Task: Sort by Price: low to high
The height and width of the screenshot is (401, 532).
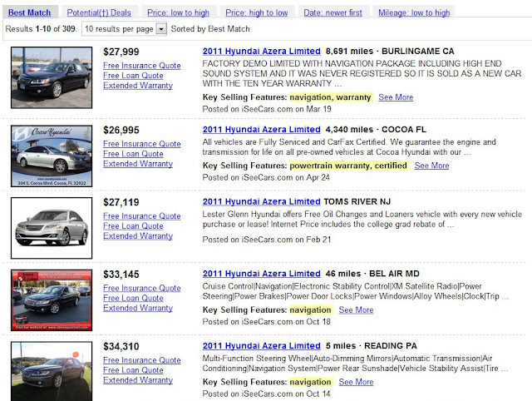Action: coord(178,12)
